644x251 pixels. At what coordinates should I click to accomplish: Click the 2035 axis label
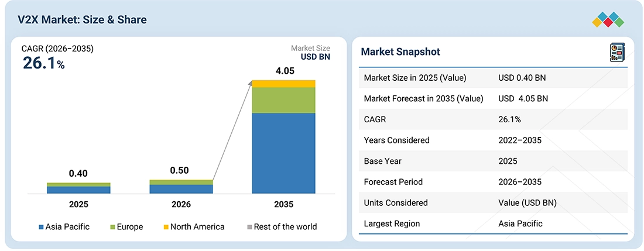(284, 204)
